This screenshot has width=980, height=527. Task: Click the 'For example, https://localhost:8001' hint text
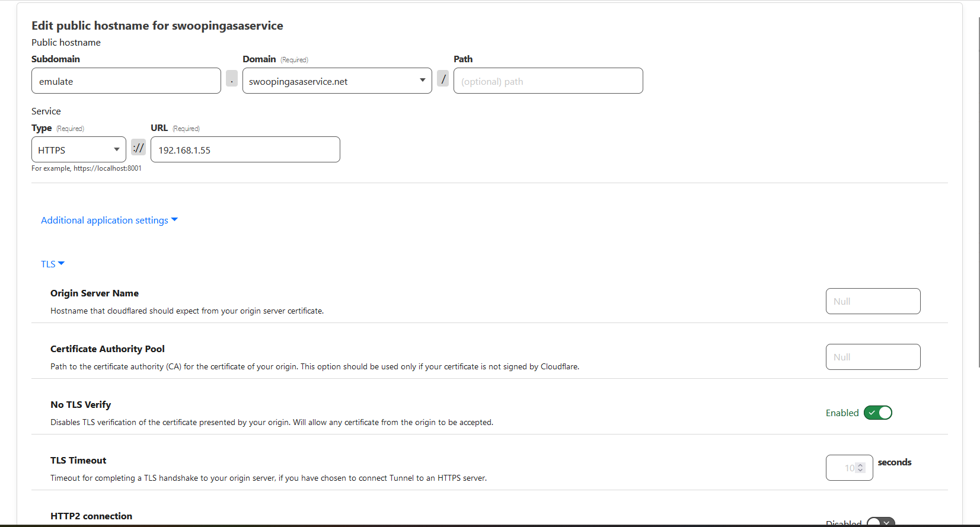[x=87, y=168]
